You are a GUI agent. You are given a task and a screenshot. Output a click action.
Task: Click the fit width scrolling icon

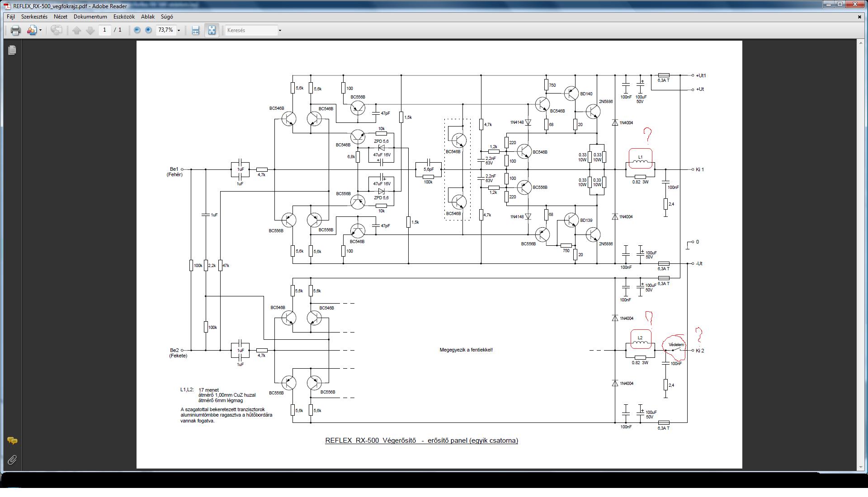pos(195,30)
